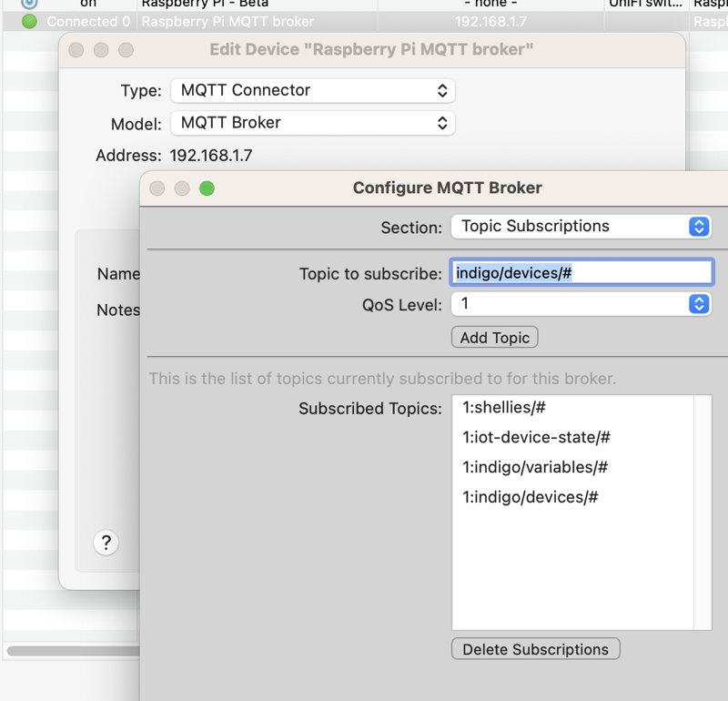Image resolution: width=728 pixels, height=701 pixels.
Task: Click the 192.168.1.7 address in device list row
Action: 490,21
